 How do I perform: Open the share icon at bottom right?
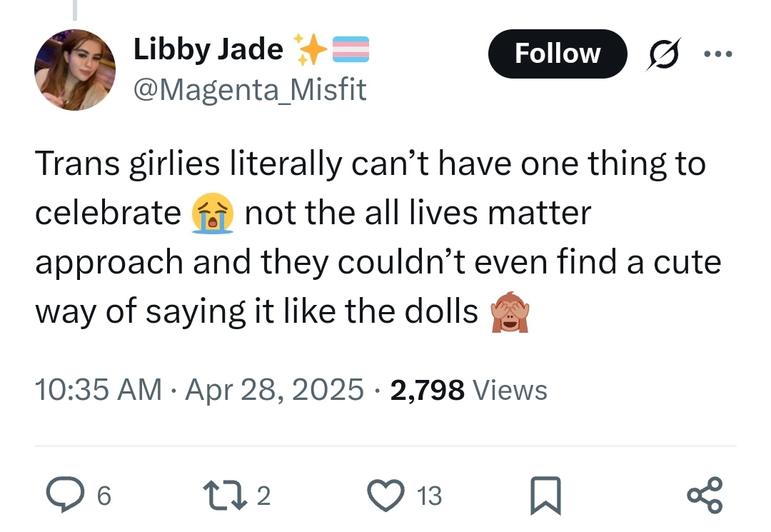pos(705,495)
